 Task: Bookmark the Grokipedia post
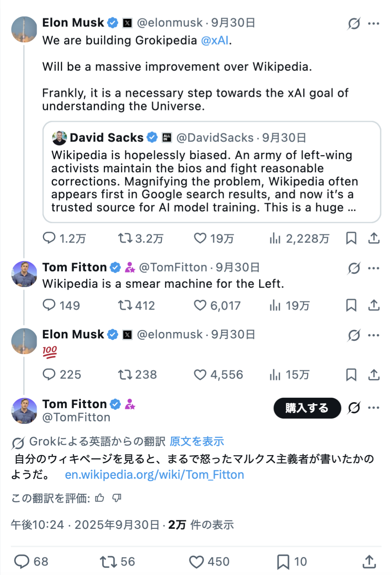coord(351,238)
